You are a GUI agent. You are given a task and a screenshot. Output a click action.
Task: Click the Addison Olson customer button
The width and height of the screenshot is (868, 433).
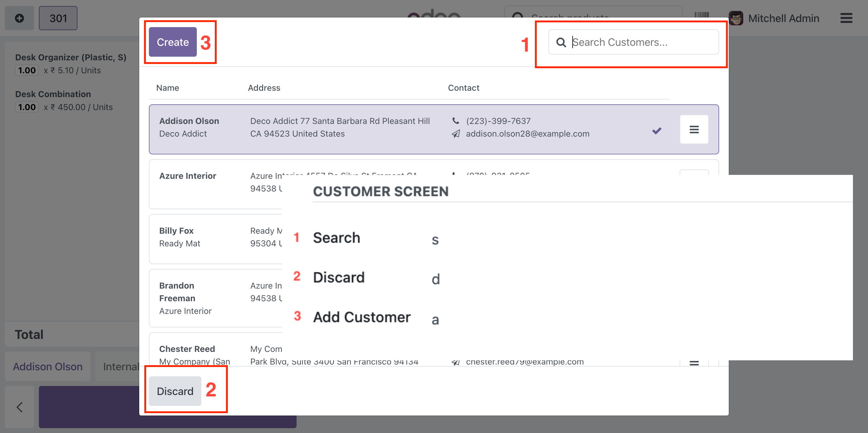click(48, 366)
